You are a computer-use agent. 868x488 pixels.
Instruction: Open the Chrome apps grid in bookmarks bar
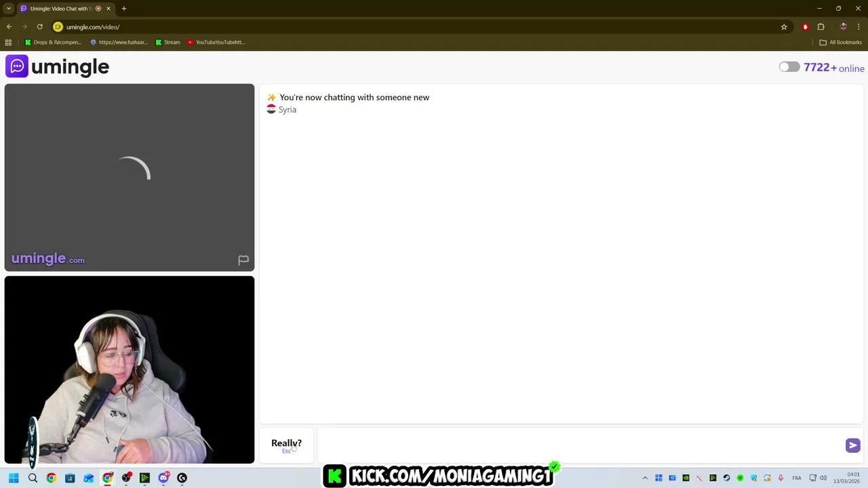point(8,42)
